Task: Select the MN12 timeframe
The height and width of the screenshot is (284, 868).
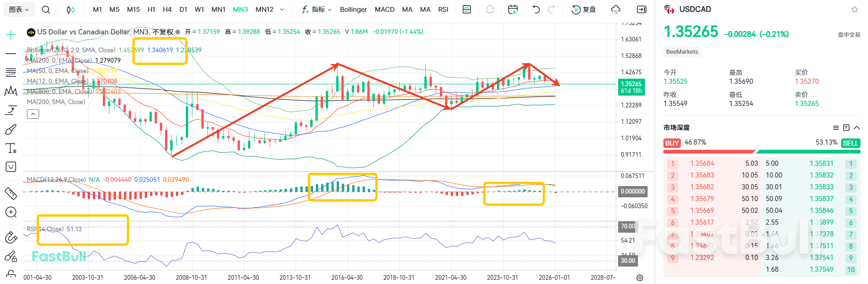Action: point(265,9)
